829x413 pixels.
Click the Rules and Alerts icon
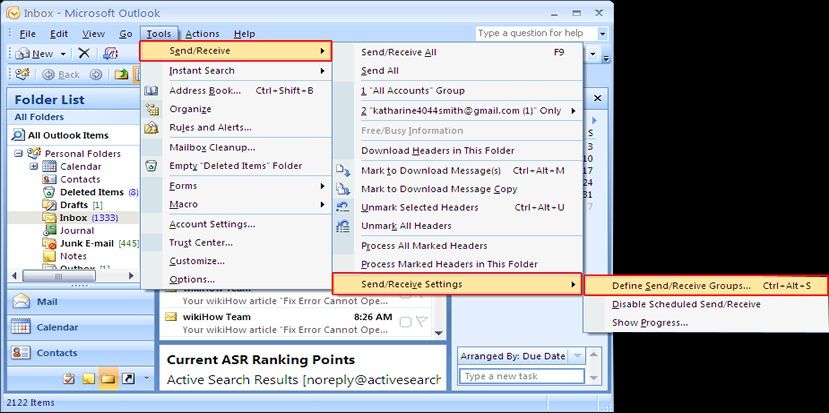click(x=152, y=127)
